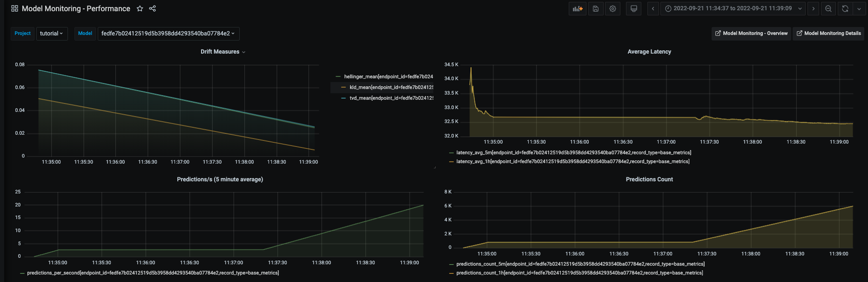Open Model Monitoring - Overview link
868x282 pixels.
751,34
